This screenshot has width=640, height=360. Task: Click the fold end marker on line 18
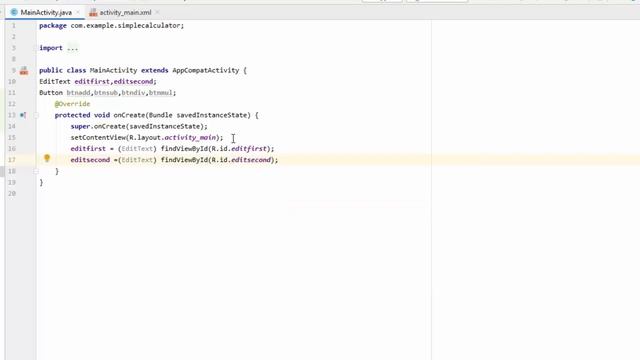(x=36, y=171)
